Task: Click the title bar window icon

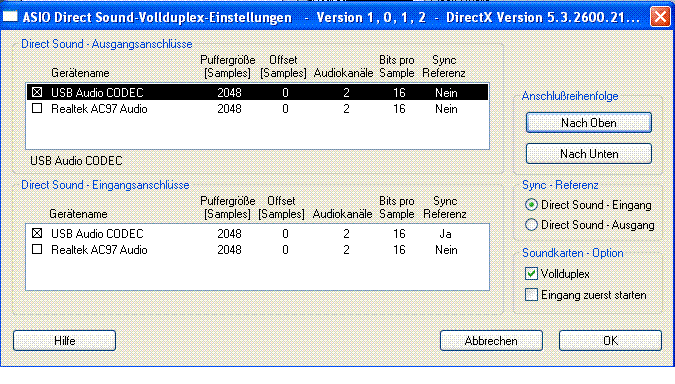Action: point(10,17)
